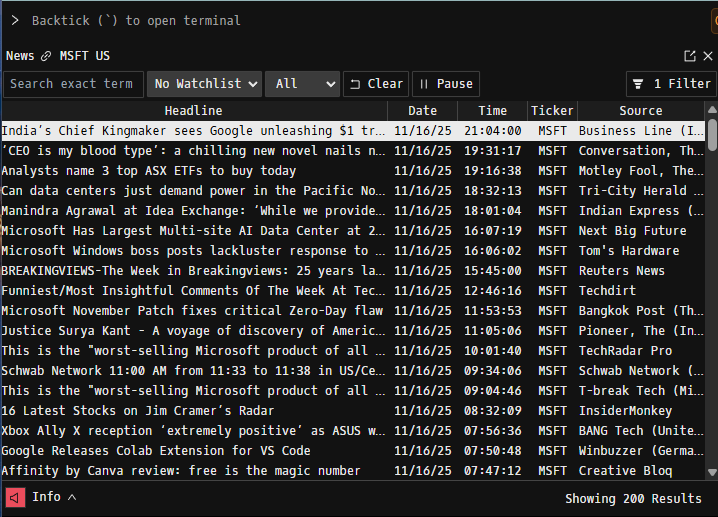Click the vertical scrollbar thumb
Viewport: 718px width, 517px height.
pos(712,135)
